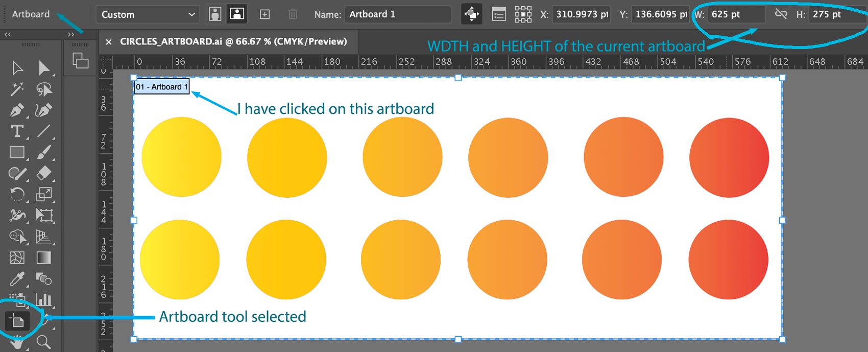Viewport: 868px width, 352px height.
Task: Click the Zoom magnifier tool
Action: click(x=44, y=342)
